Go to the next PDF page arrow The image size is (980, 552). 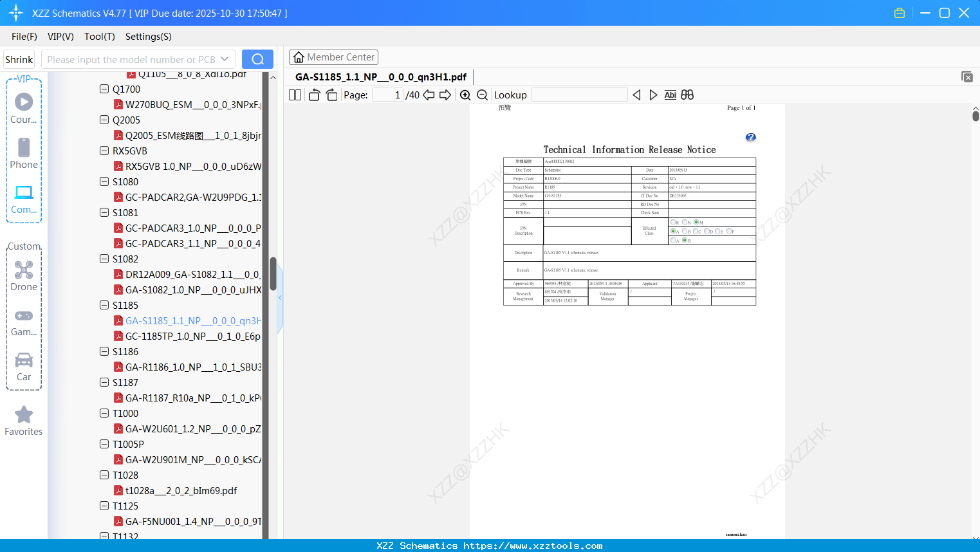(445, 95)
